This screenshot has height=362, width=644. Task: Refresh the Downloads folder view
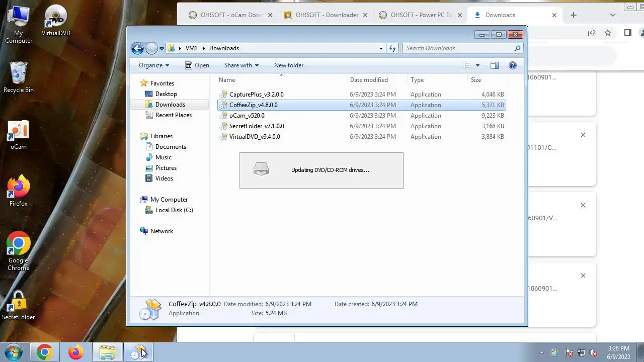[392, 48]
